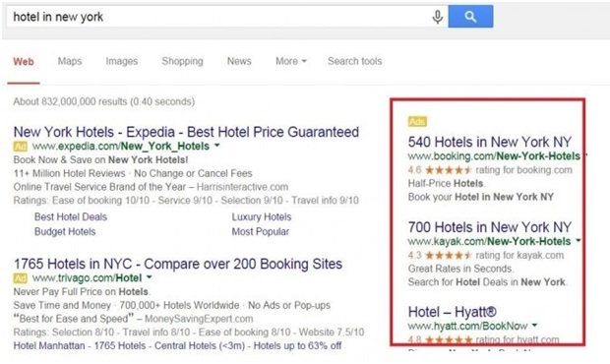This screenshot has width=610, height=364.
Task: Click the star rating for booking.com
Action: click(x=449, y=170)
